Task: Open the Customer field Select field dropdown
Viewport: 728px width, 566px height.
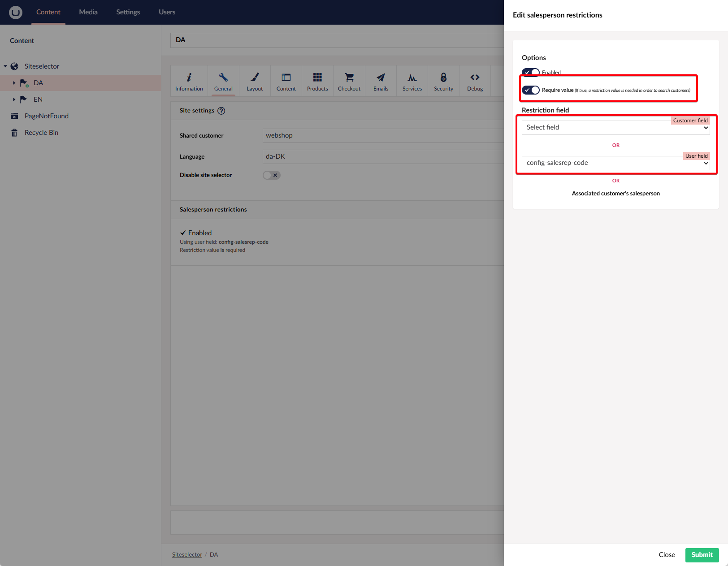Action: click(x=615, y=128)
